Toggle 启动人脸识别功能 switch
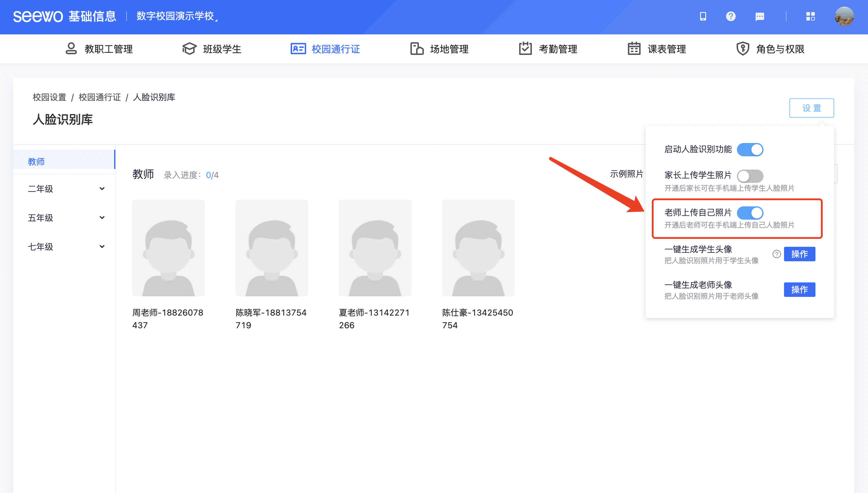 pyautogui.click(x=750, y=150)
